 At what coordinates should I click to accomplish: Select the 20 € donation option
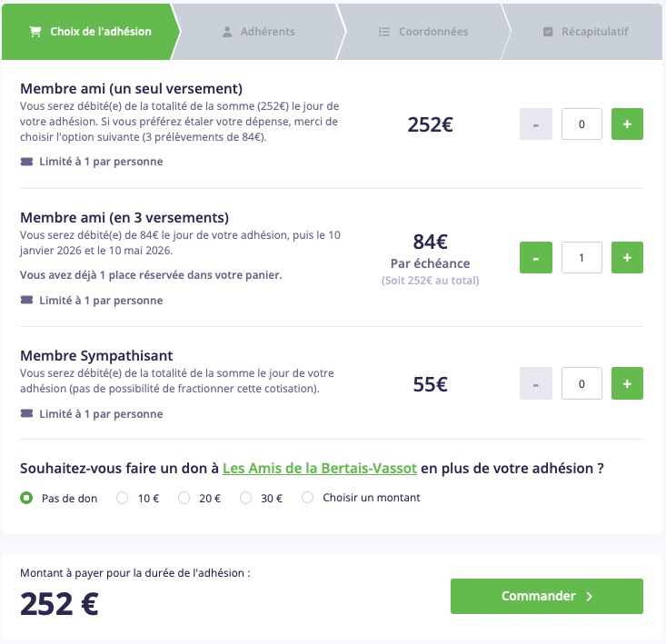(x=184, y=498)
